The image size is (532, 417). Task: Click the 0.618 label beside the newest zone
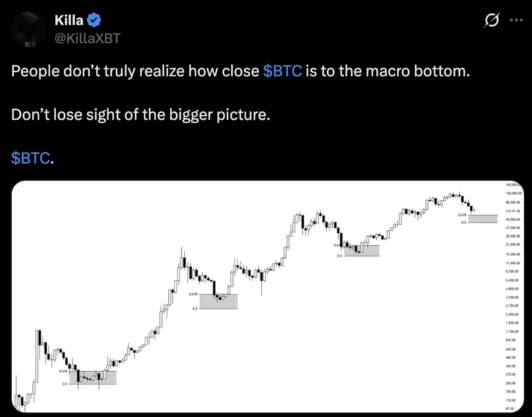(x=462, y=215)
